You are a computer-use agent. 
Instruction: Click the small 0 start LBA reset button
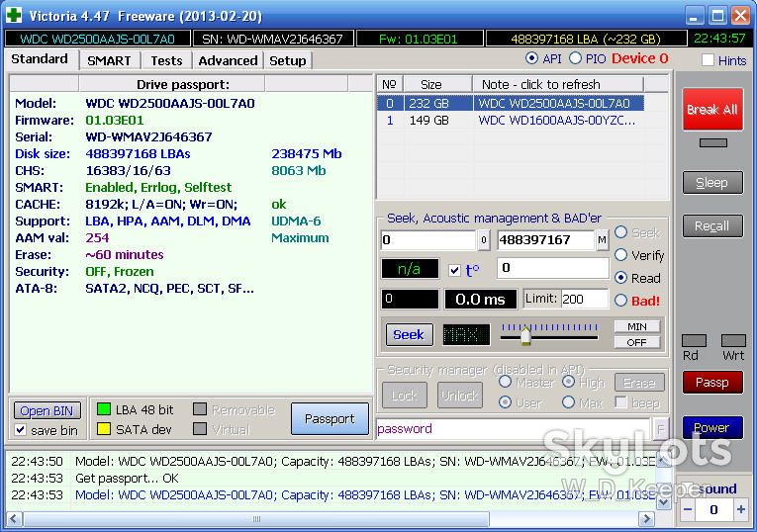tap(484, 240)
